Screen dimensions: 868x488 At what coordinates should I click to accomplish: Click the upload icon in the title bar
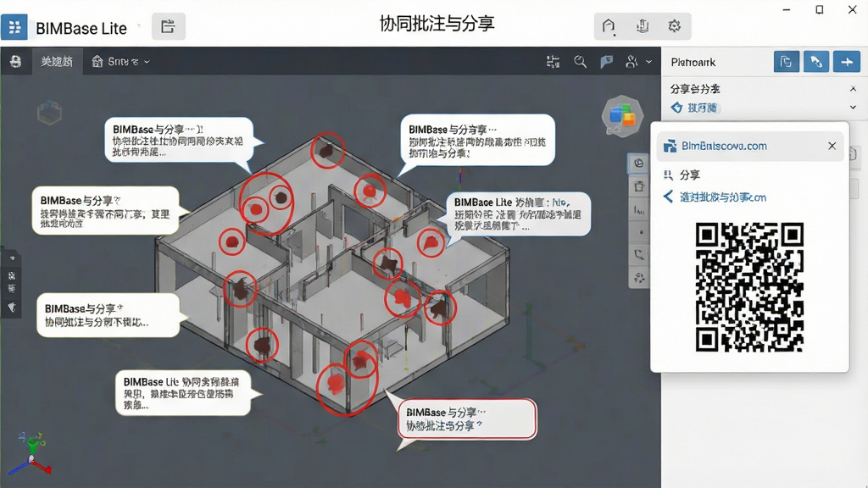643,26
